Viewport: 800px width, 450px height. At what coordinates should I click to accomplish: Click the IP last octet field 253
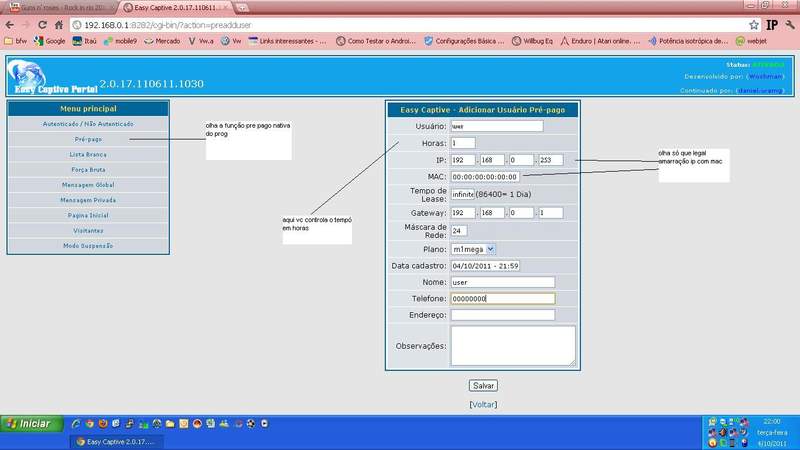[551, 160]
